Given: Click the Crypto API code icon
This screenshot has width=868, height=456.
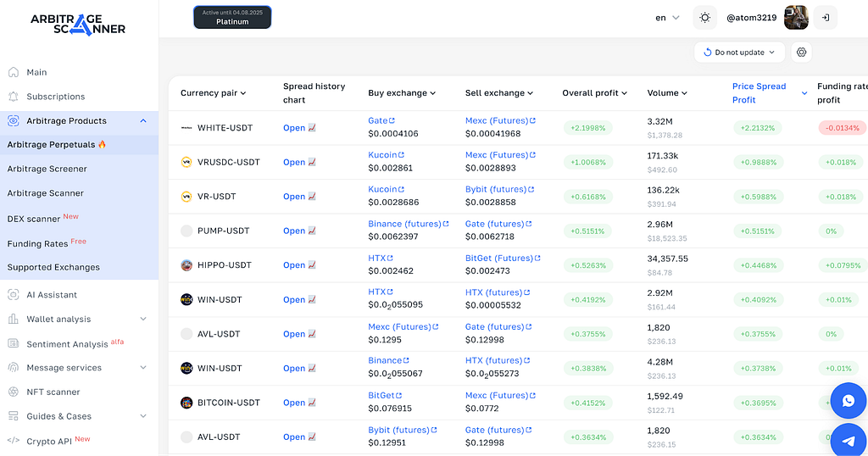Looking at the screenshot, I should coord(14,441).
